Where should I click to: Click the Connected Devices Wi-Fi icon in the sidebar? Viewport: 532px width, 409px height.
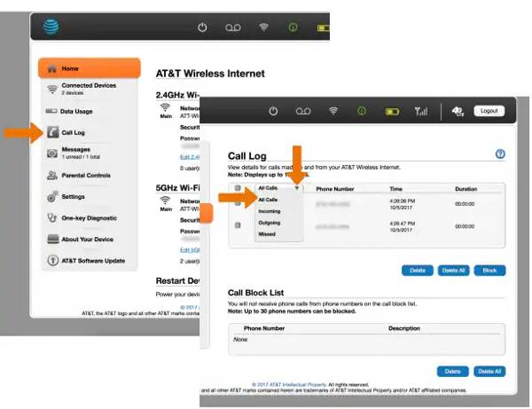pos(52,90)
